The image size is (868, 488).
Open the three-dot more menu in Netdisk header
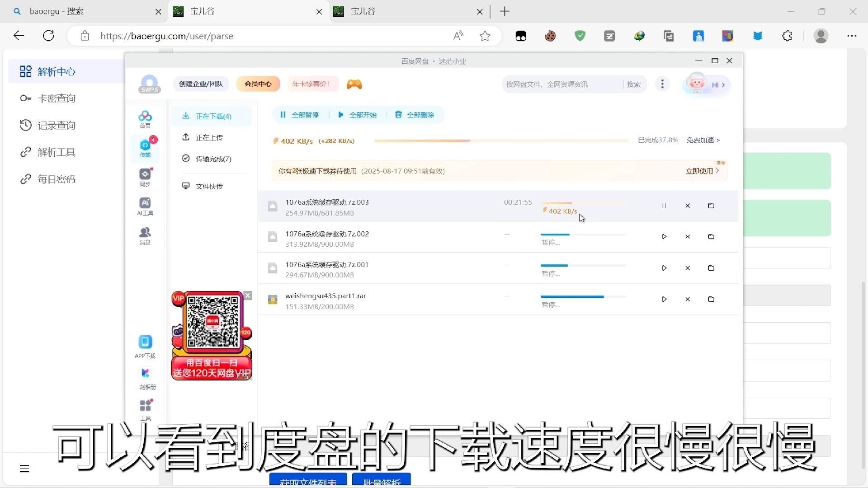coord(662,84)
